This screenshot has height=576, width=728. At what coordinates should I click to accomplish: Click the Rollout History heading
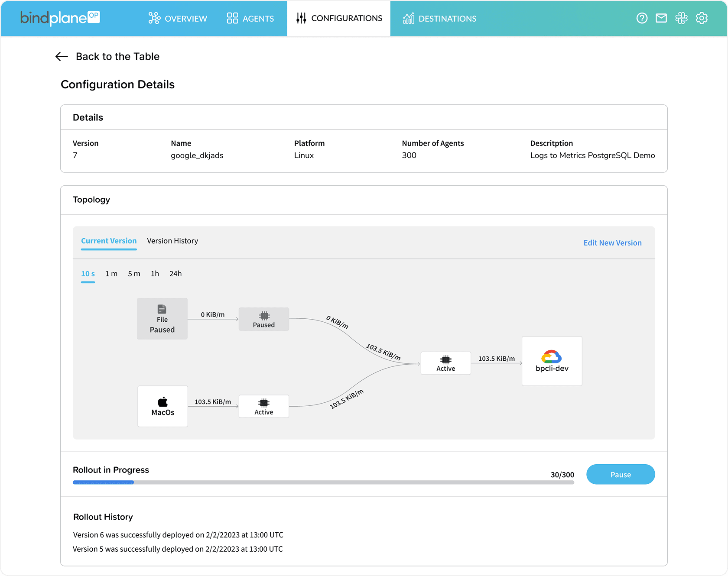(103, 517)
